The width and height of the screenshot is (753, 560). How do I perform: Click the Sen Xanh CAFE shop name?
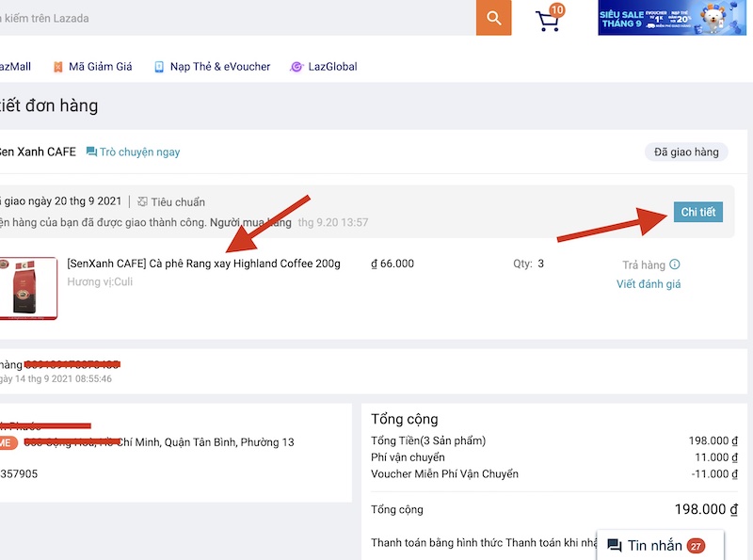click(38, 152)
